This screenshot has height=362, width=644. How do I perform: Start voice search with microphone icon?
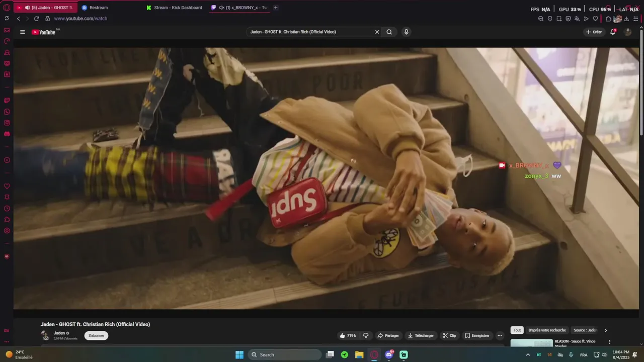tap(406, 32)
